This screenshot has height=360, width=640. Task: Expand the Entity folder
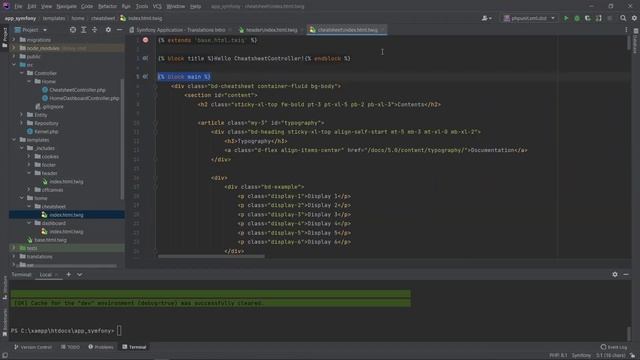click(22, 115)
